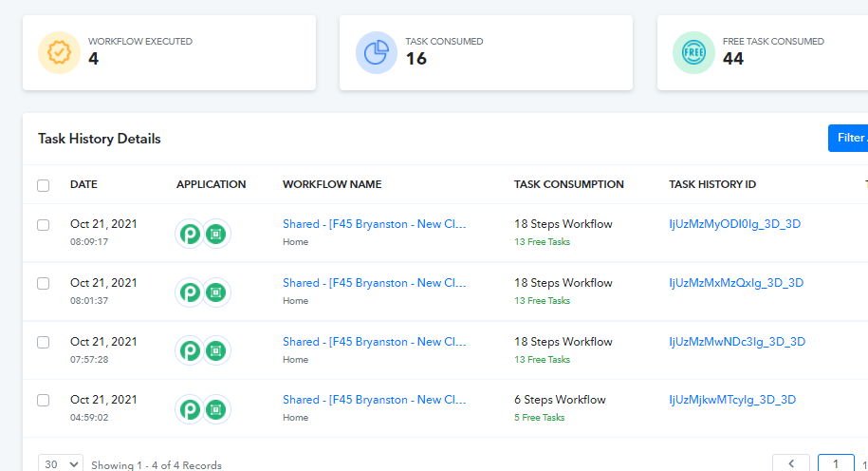Select the checkbox for the 07:57:28 entry

tap(44, 343)
